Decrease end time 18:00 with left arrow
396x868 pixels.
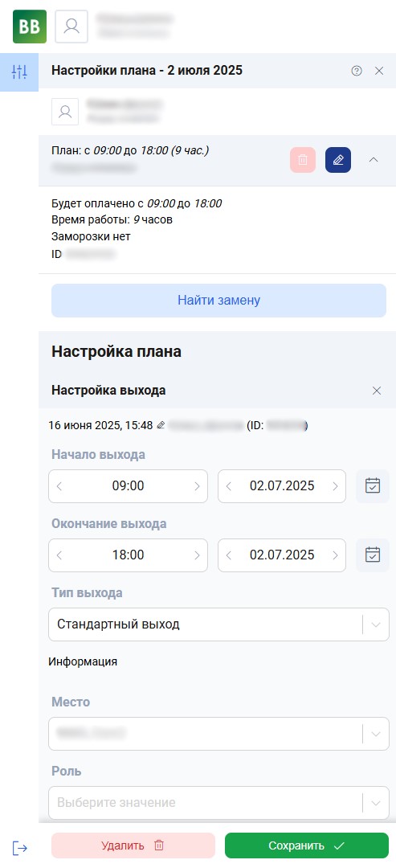coord(59,555)
